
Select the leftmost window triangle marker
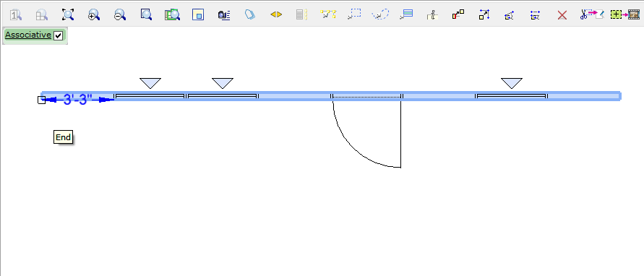click(150, 83)
